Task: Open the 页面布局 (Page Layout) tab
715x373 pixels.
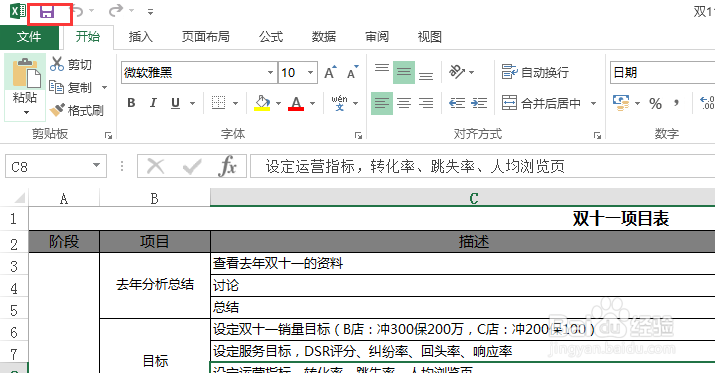Action: coord(206,36)
